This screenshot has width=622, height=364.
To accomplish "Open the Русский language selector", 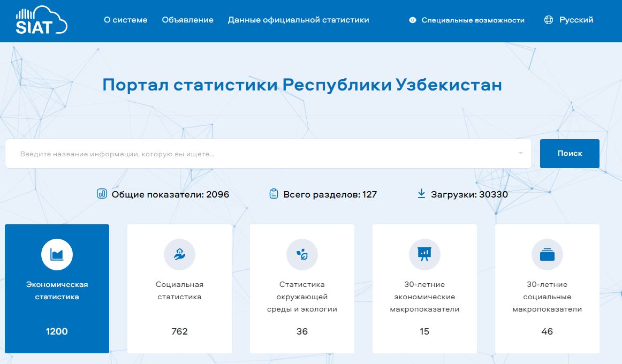I will pos(576,20).
